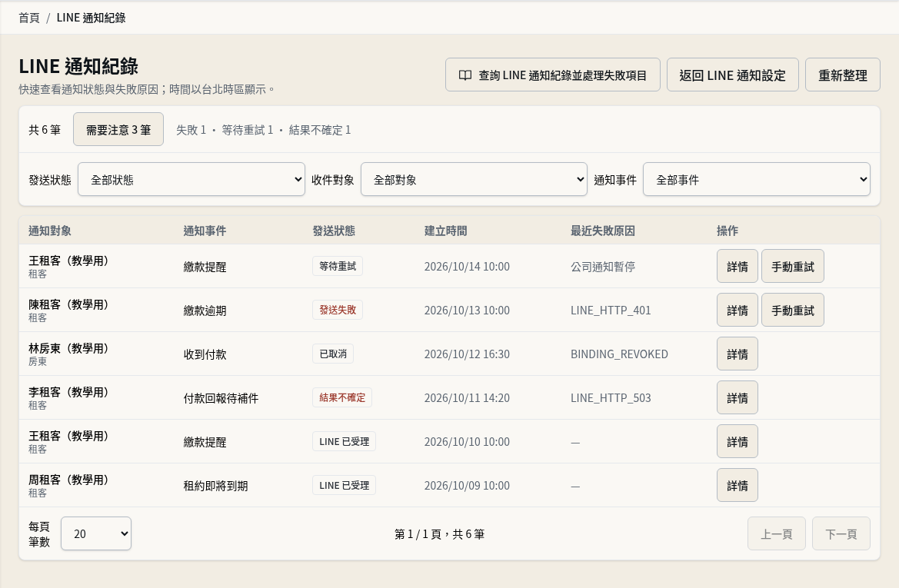
Task: Navigate to 首頁 breadcrumb link
Action: tap(28, 18)
